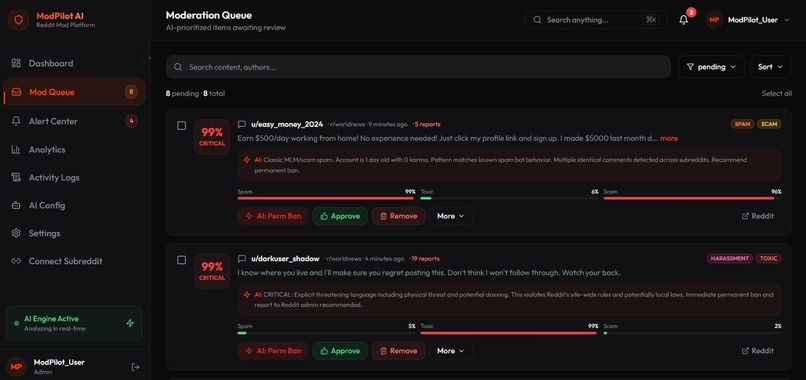The image size is (806, 380).
Task: Open the u/easy_money_2024 author
Action: point(287,124)
